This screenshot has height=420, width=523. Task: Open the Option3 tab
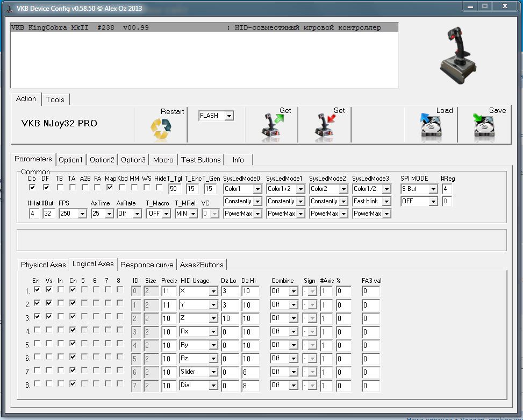point(133,160)
